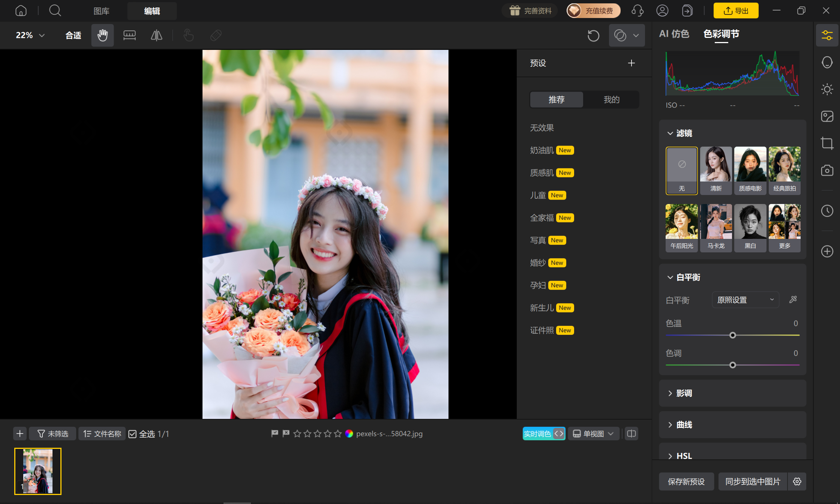The height and width of the screenshot is (504, 840).
Task: Switch to the AI 仿色 tab
Action: (x=674, y=34)
